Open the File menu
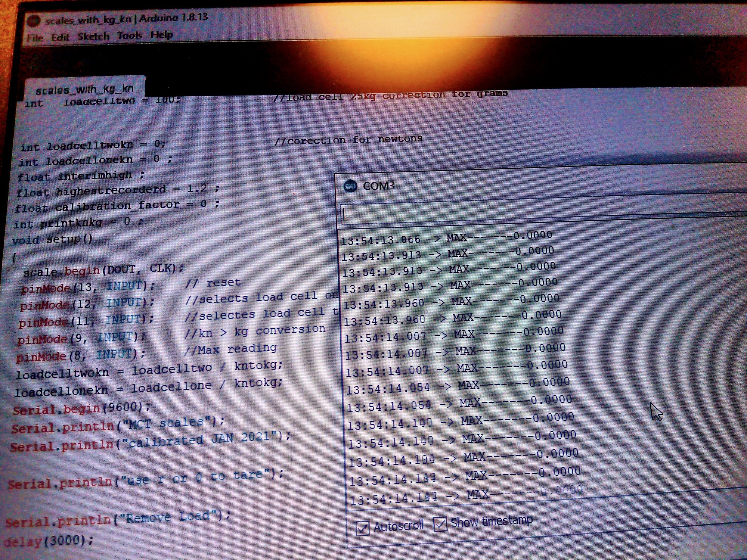The image size is (747, 560). (x=35, y=38)
